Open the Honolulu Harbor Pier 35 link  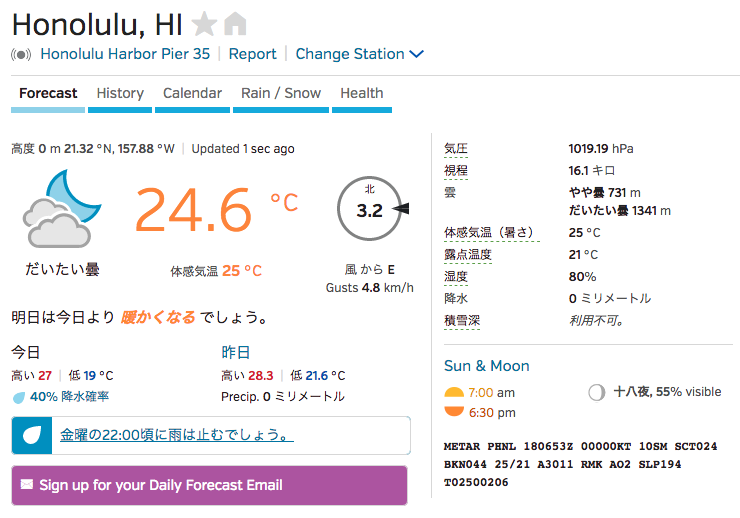click(125, 54)
